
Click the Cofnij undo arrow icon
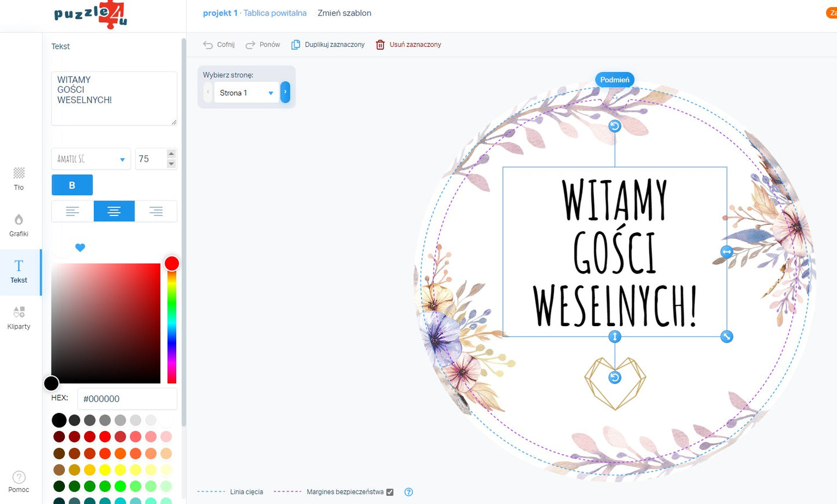tap(208, 45)
